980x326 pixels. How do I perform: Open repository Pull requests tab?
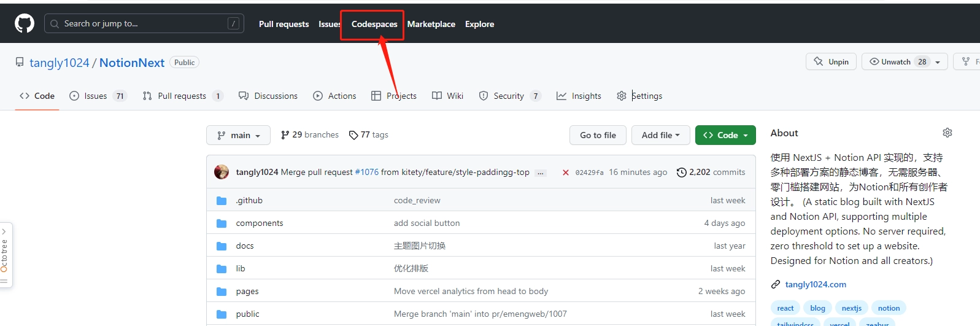coord(182,96)
